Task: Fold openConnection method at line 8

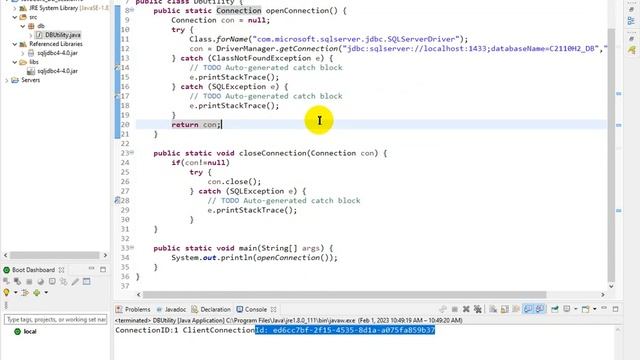Action: pyautogui.click(x=132, y=10)
